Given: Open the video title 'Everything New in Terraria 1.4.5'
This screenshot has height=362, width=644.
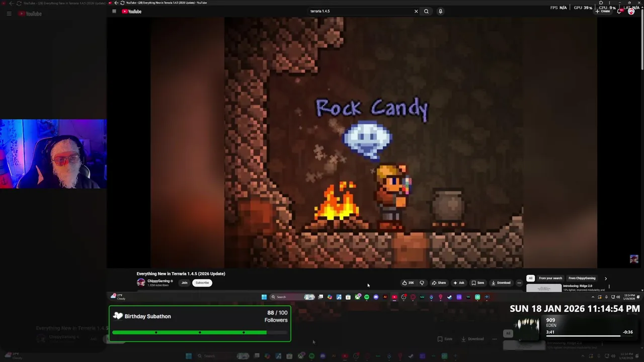Looking at the screenshot, I should 181,274.
